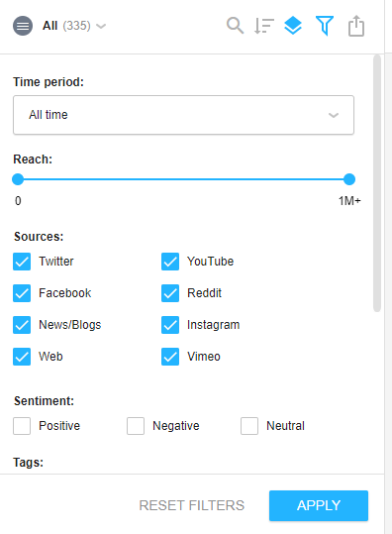This screenshot has height=534, width=392.
Task: Click the search magnifier icon
Action: (x=236, y=26)
